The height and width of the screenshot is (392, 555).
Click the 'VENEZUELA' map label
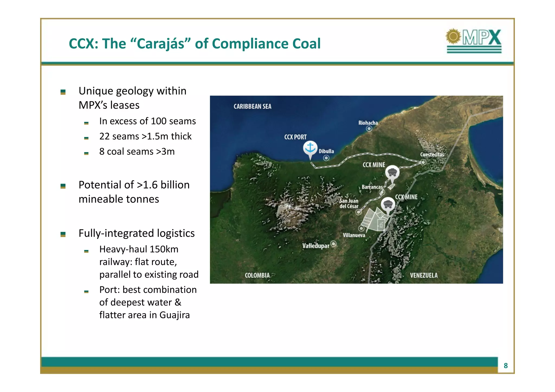coord(424,275)
